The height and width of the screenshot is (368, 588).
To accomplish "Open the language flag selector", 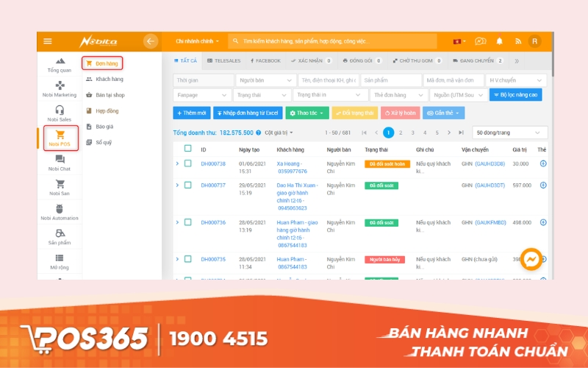I will (x=459, y=41).
